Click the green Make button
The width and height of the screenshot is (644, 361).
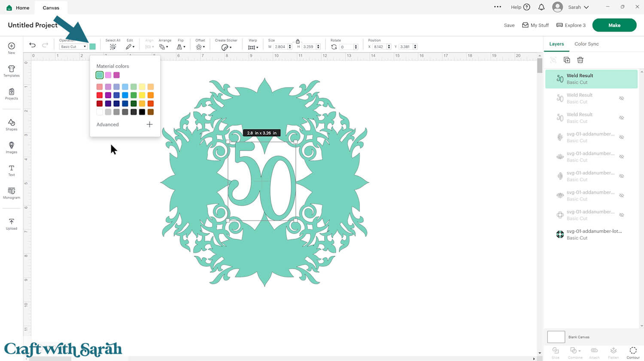pos(614,25)
